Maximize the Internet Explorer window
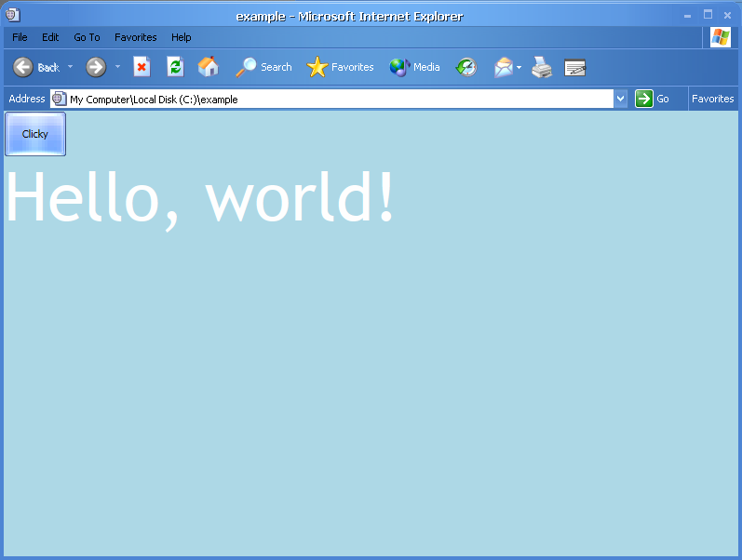The image size is (742, 560). point(708,15)
